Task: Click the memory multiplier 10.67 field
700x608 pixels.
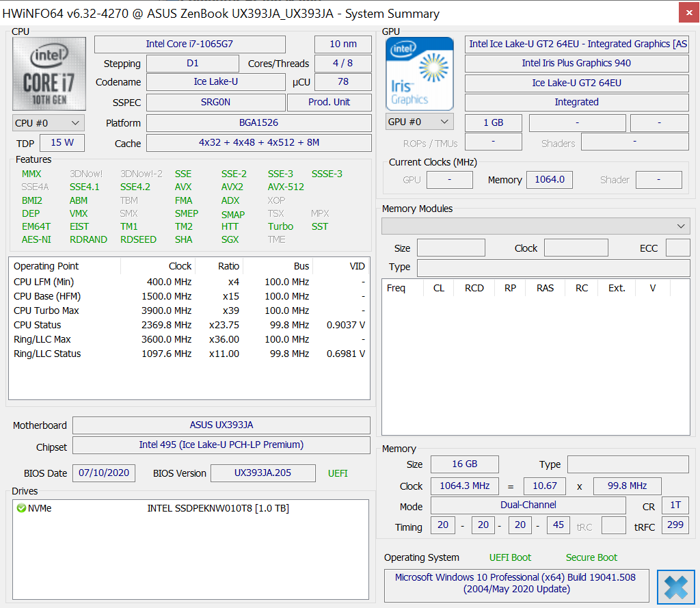Action: click(545, 486)
